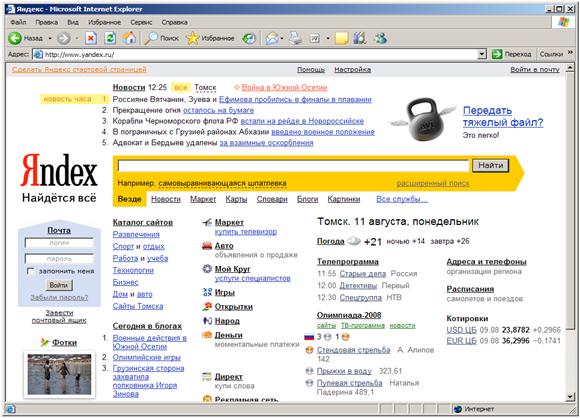580x418 pixels.
Task: Click the Найти search button
Action: coord(490,165)
